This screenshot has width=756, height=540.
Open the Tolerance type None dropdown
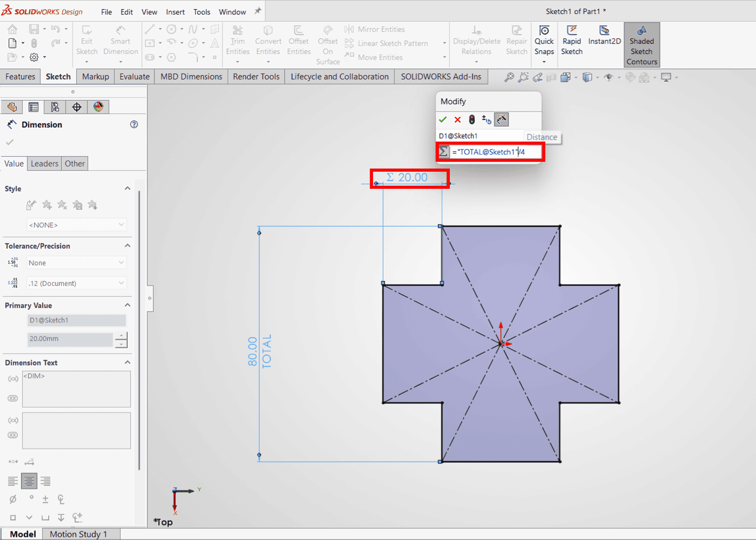coord(76,262)
